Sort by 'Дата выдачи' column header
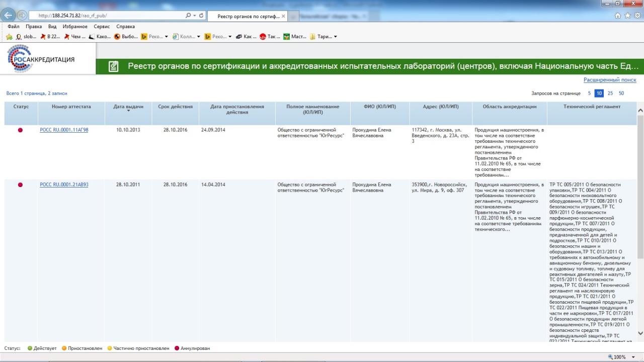 [128, 107]
